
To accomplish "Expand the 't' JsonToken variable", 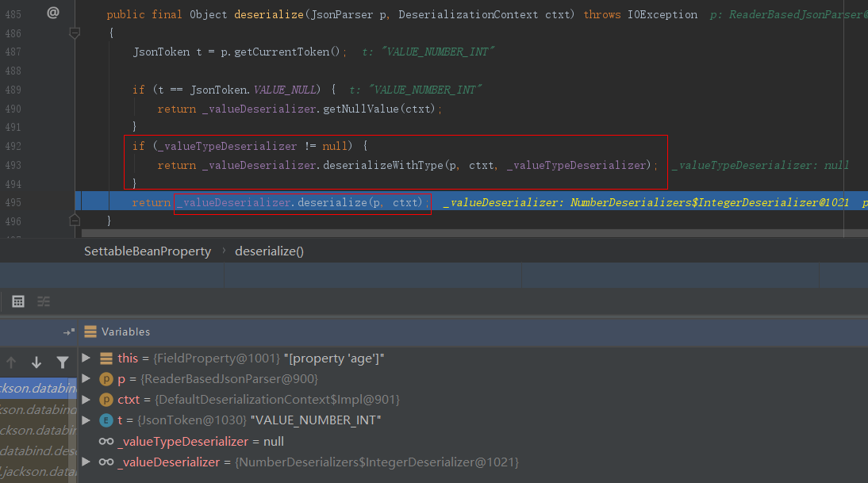I will (x=86, y=420).
